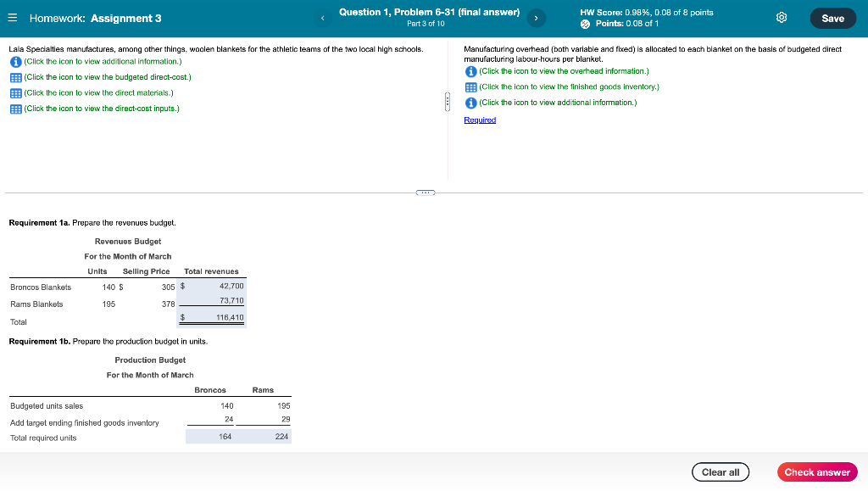This screenshot has width=868, height=491.
Task: Open the finished goods inventory icon
Action: coord(471,86)
